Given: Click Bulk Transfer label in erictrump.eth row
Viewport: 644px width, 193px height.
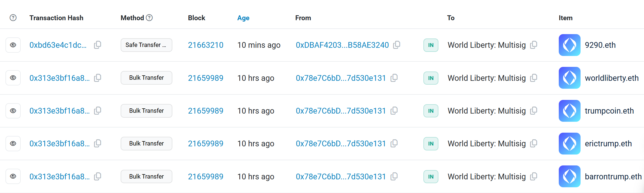Looking at the screenshot, I should (146, 144).
